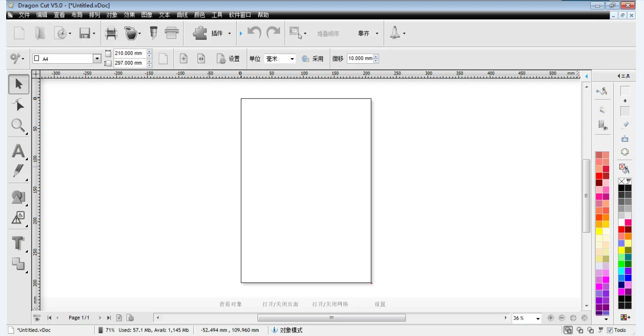Viewport: 644px width, 336px height.
Task: Toggle 打开/关闭页面 page display
Action: click(x=281, y=304)
